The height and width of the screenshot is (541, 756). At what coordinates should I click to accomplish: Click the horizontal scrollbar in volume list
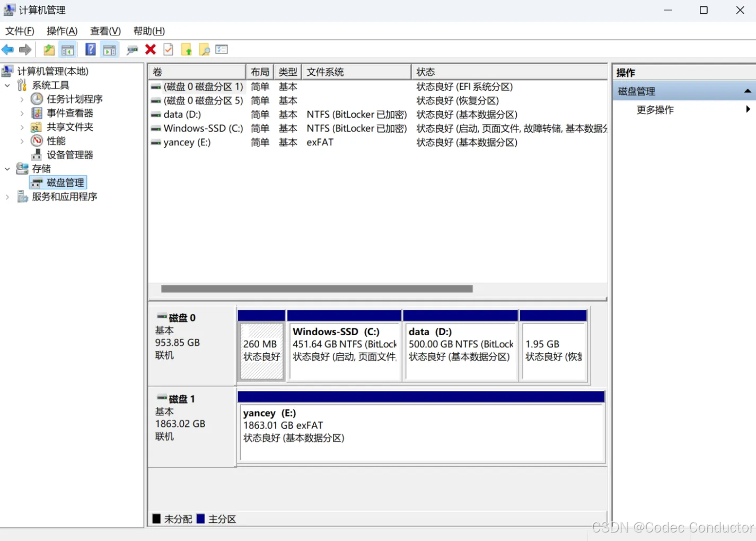click(317, 289)
